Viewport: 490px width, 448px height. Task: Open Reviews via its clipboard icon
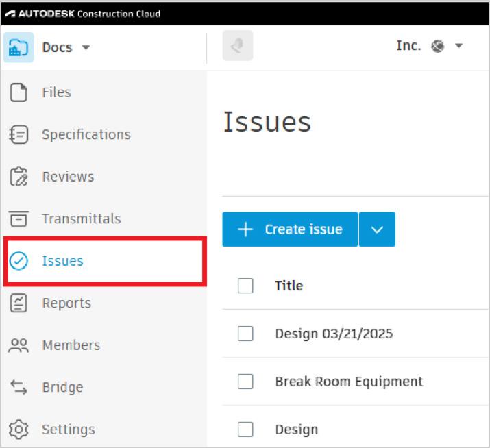(x=19, y=177)
